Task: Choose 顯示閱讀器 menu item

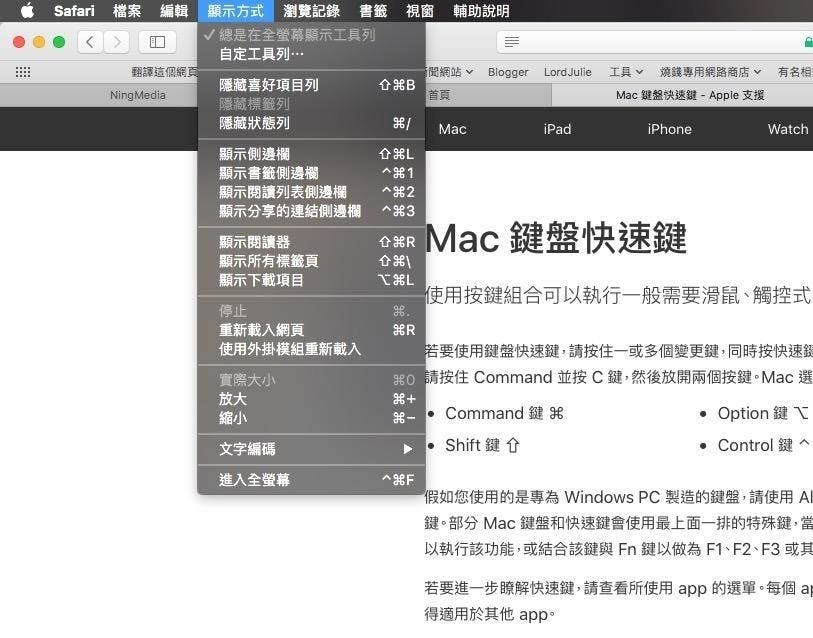Action: pyautogui.click(x=312, y=242)
